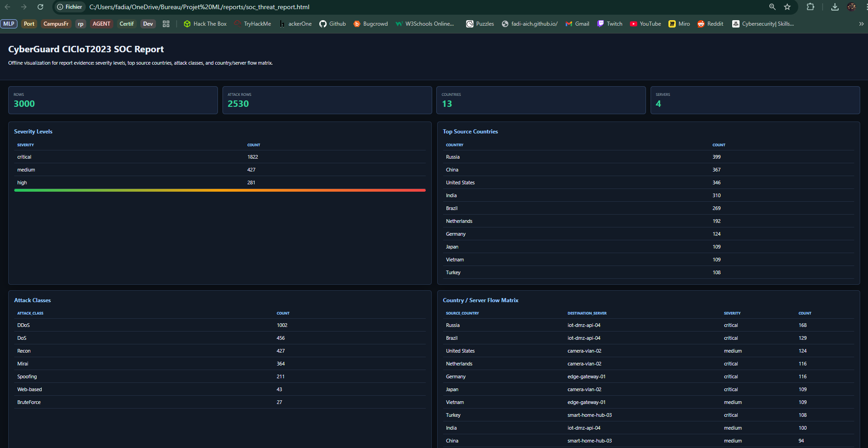Click the ATTACK ROWS 2530 card
The height and width of the screenshot is (448, 868).
coord(327,100)
